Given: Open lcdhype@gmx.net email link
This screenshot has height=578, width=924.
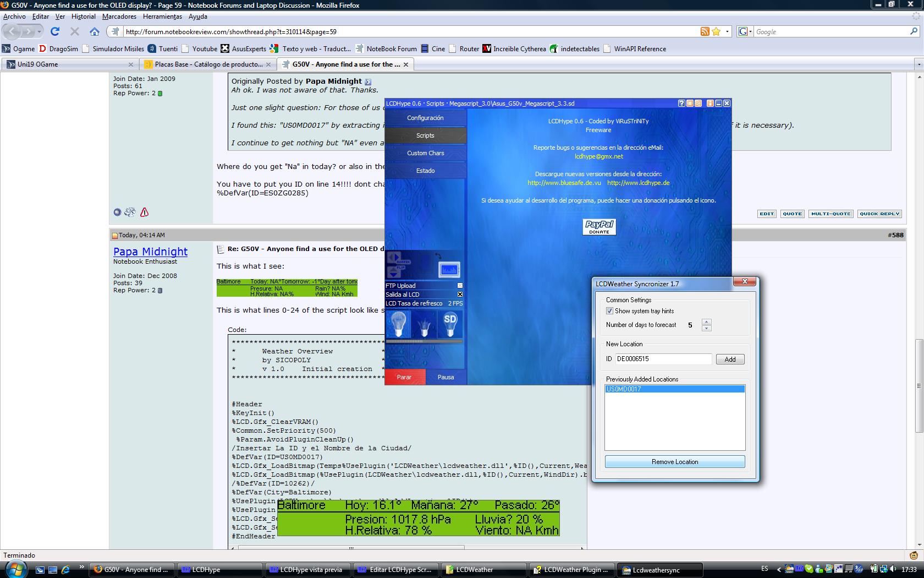Looking at the screenshot, I should (x=598, y=156).
